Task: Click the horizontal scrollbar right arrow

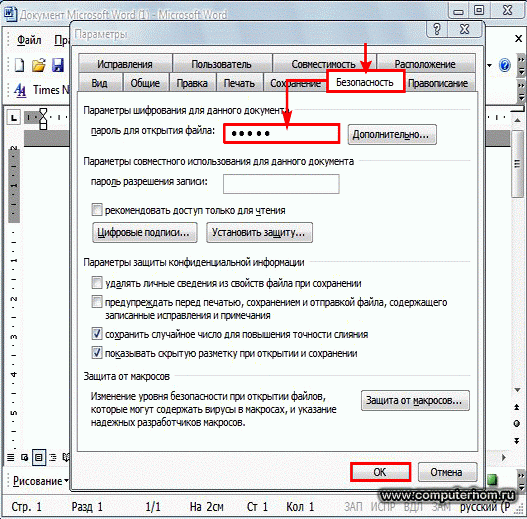Action: [x=503, y=457]
